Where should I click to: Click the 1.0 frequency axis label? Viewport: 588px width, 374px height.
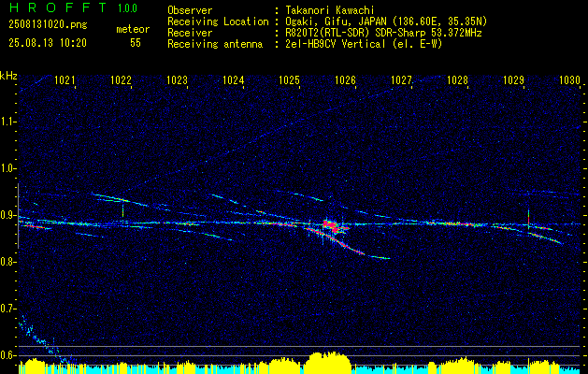click(x=7, y=168)
